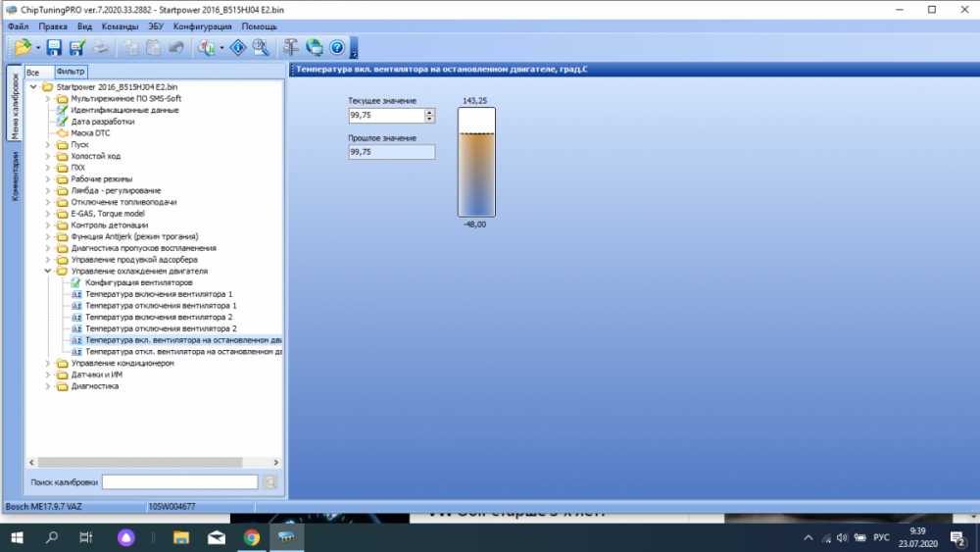Increase Текущее значение with the up spinner
The image size is (980, 552).
pyautogui.click(x=429, y=112)
